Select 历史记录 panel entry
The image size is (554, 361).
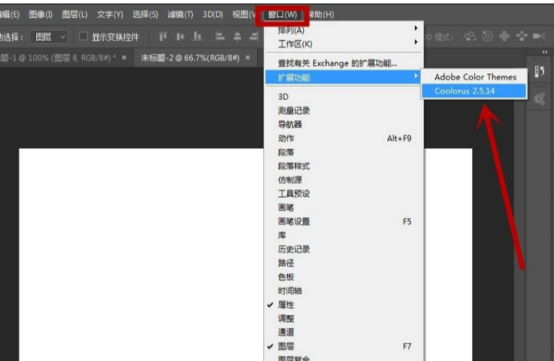pos(344,249)
